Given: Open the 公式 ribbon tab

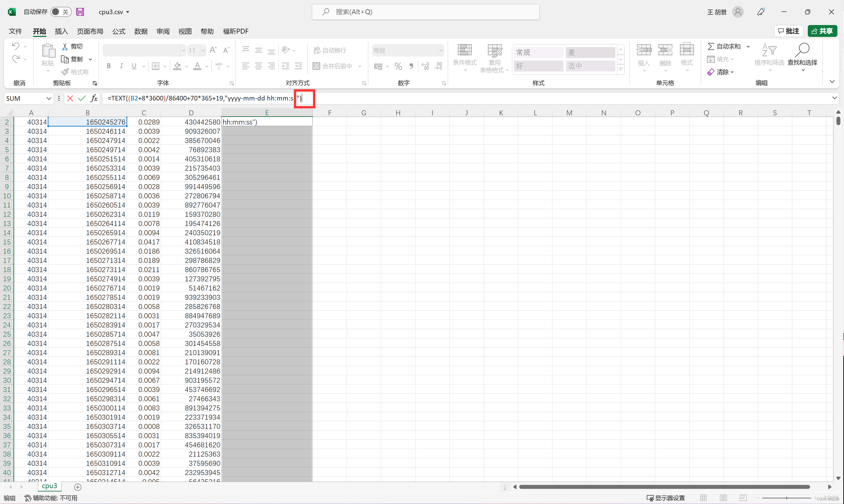Looking at the screenshot, I should tap(119, 31).
